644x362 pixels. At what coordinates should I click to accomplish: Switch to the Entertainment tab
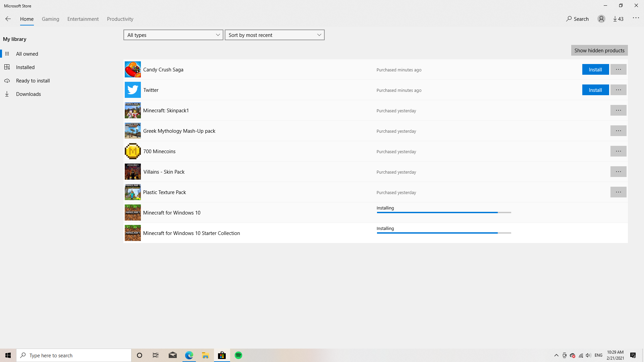tap(83, 19)
